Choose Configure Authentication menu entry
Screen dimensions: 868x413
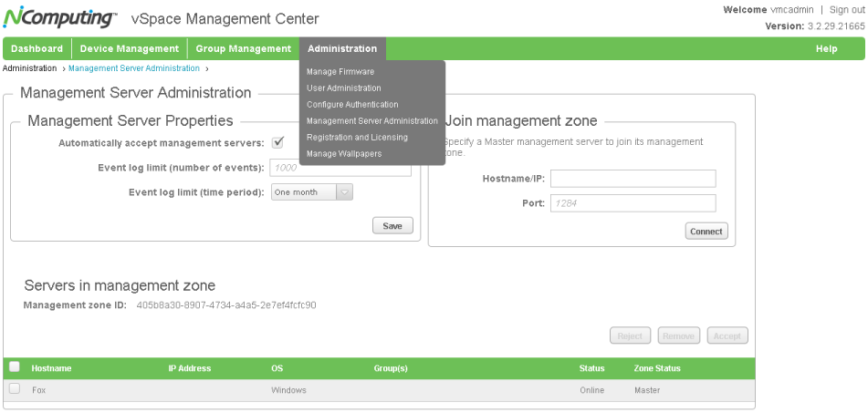352,105
